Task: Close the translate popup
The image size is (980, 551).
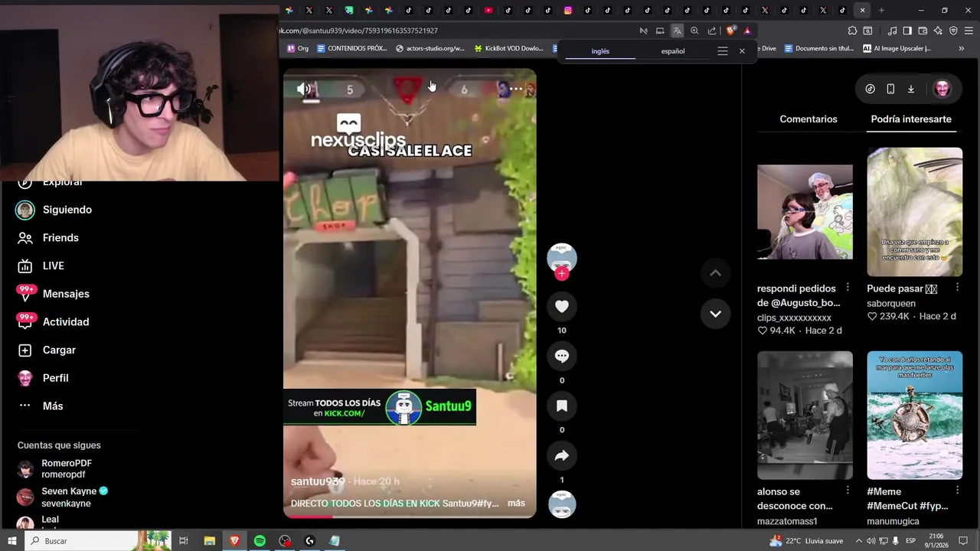Action: (x=742, y=51)
